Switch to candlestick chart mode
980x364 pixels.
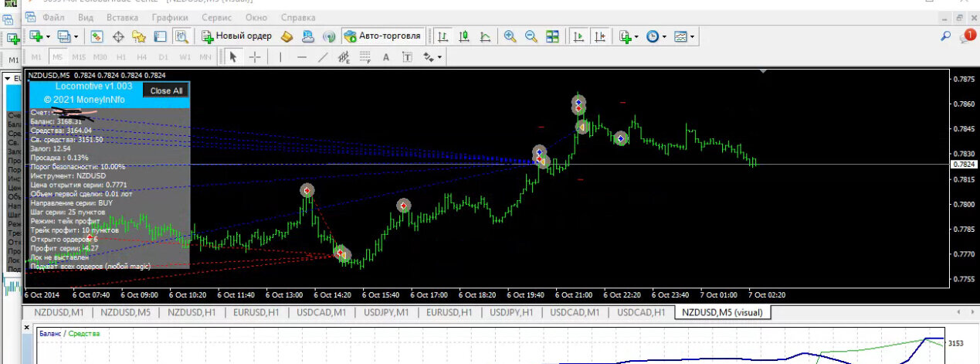(x=464, y=36)
